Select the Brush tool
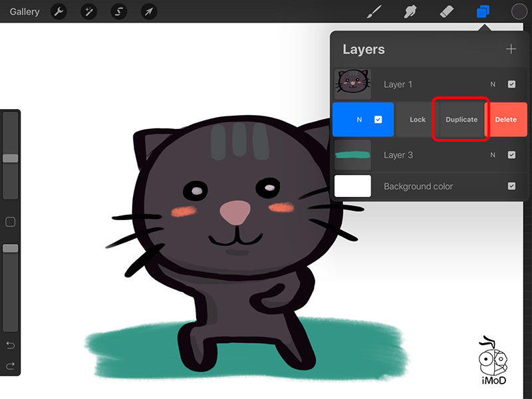 click(x=375, y=11)
